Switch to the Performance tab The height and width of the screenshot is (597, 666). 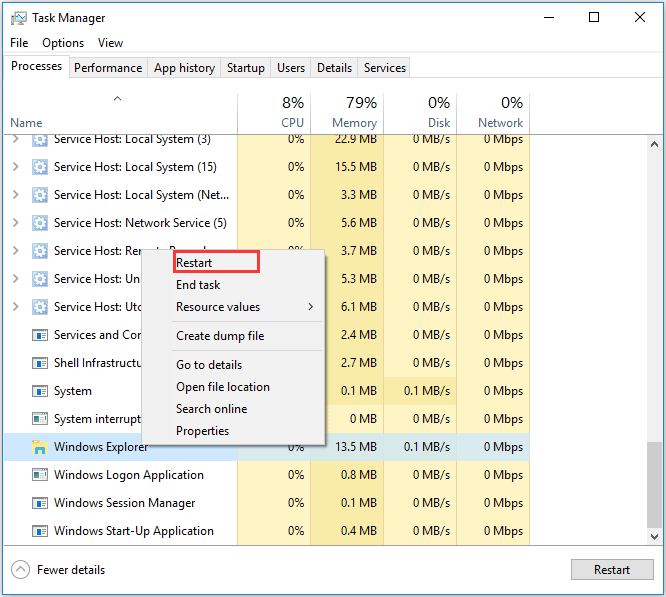(108, 68)
